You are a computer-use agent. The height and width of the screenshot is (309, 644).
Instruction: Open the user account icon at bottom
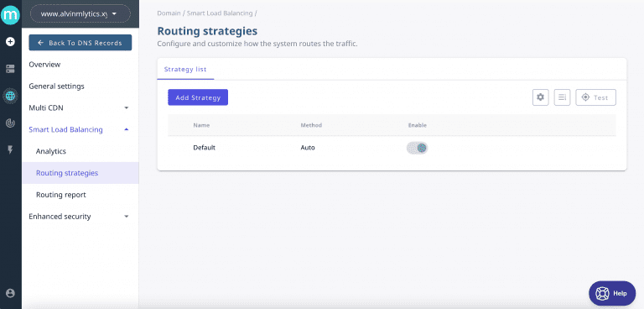point(10,293)
